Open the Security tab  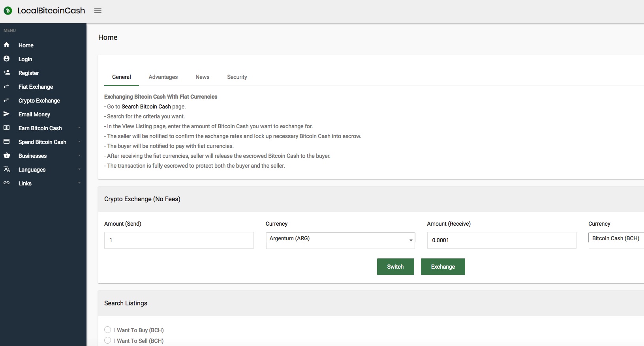click(237, 77)
